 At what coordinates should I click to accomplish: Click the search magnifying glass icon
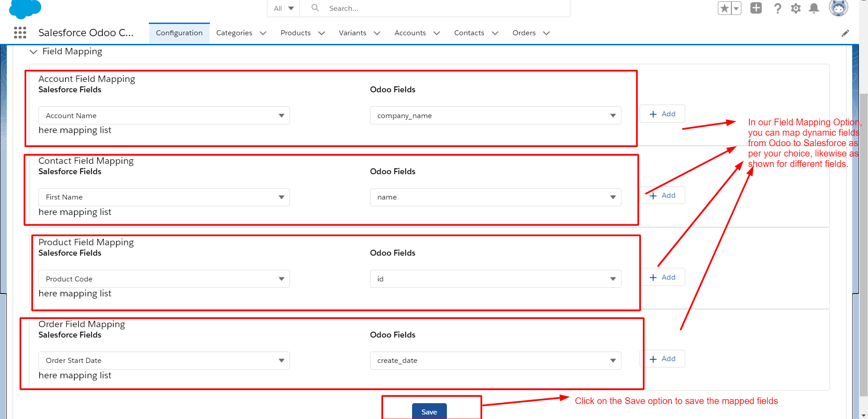click(315, 8)
